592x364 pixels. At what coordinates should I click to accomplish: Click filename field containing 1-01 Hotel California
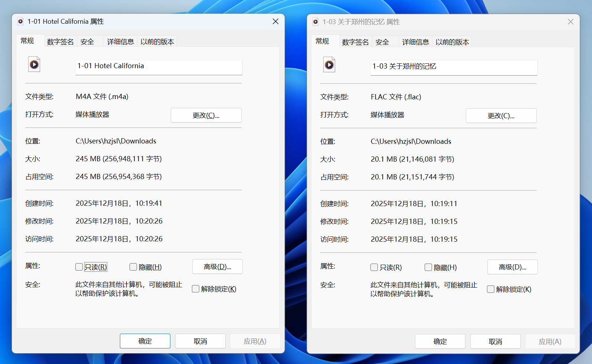point(159,67)
